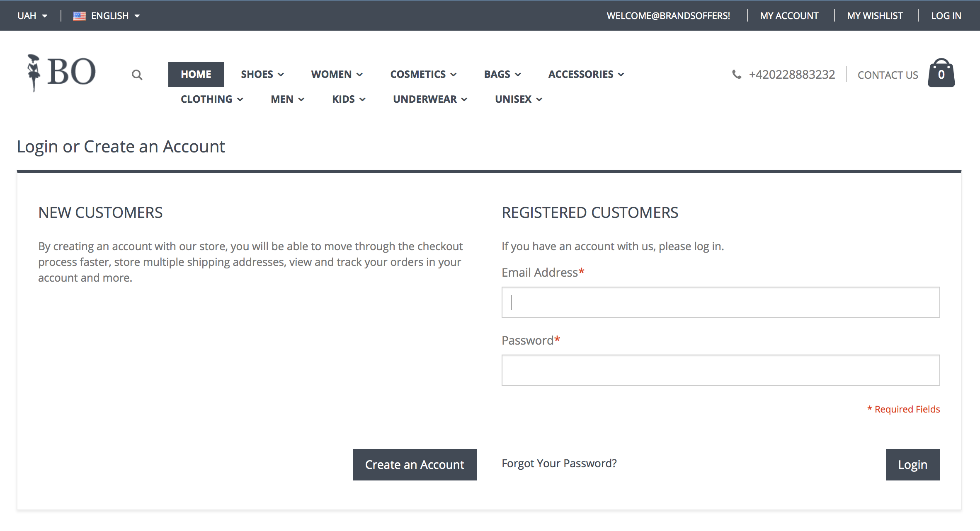980x531 pixels.
Task: Open the ENGLISH language dropdown
Action: pos(115,16)
